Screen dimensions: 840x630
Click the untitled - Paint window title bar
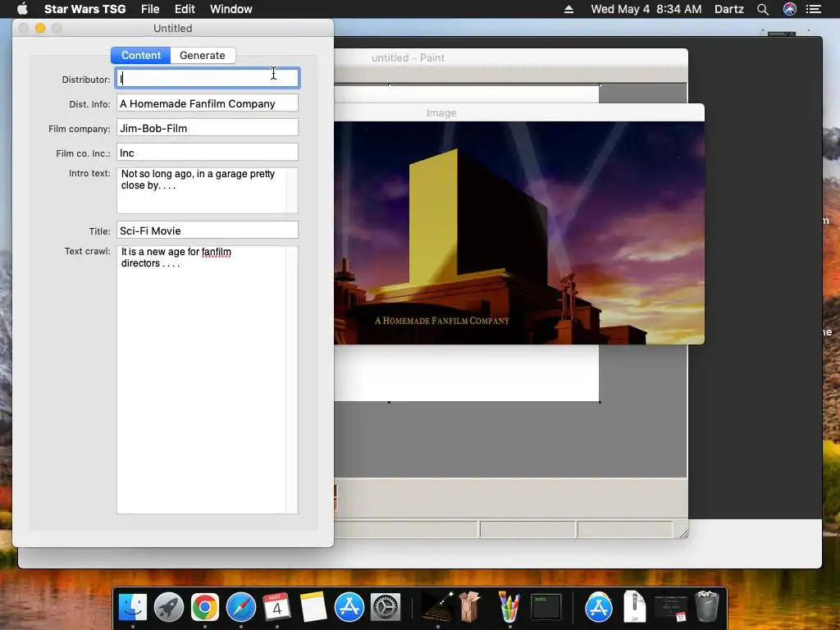click(510, 58)
